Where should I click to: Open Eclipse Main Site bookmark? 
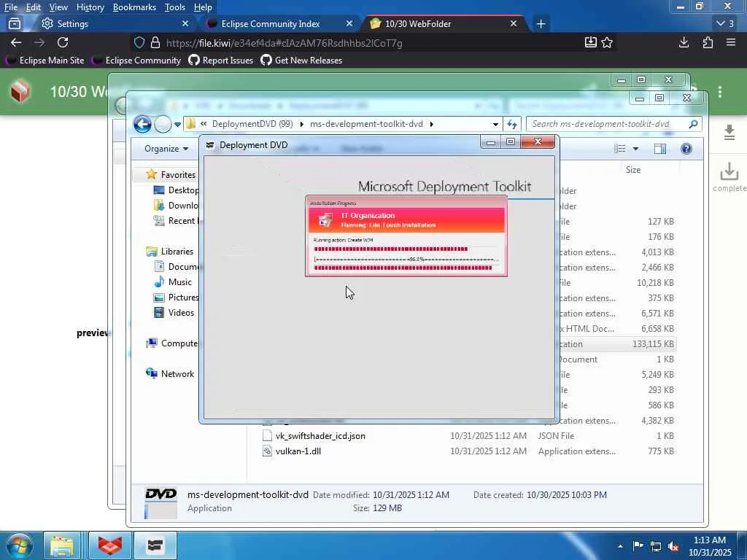(45, 61)
